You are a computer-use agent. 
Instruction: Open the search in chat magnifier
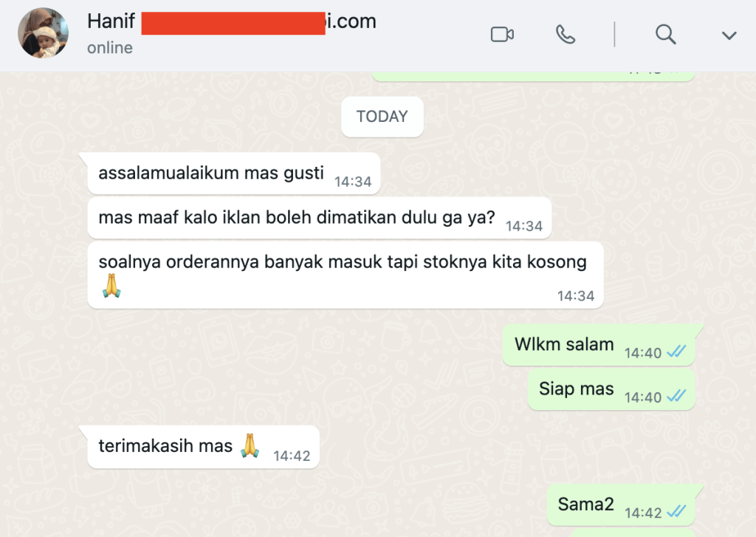[665, 35]
